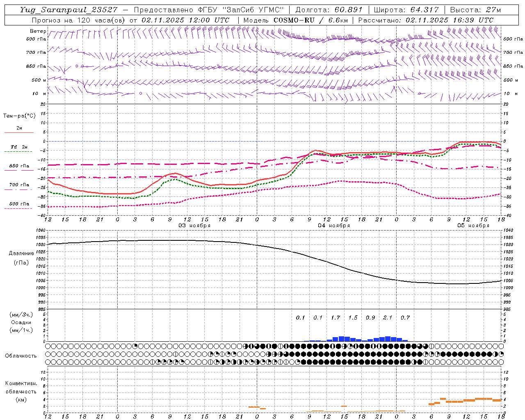Screen dimensions: 525x420
Task: Click the green dashed Td 2м legend line
Action: tap(18, 152)
